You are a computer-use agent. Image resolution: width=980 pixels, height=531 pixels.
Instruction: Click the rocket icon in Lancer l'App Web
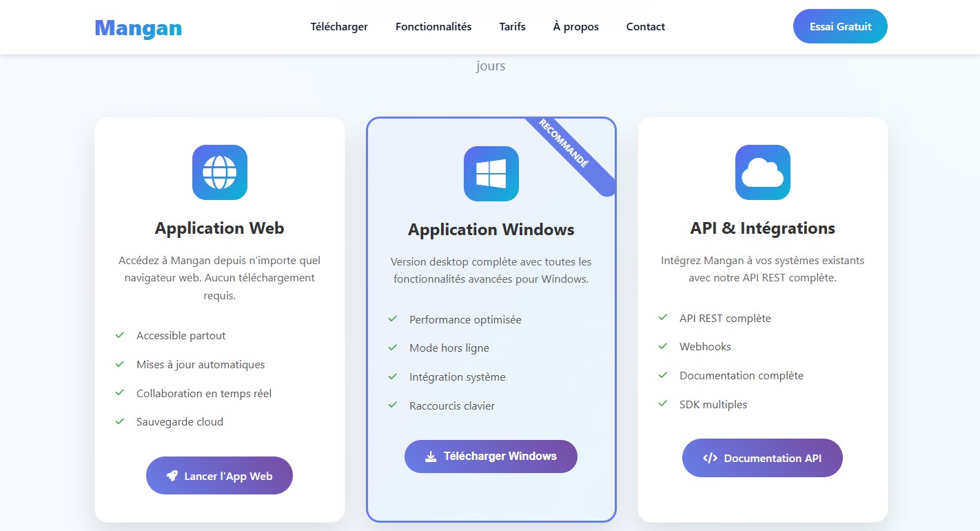click(172, 476)
